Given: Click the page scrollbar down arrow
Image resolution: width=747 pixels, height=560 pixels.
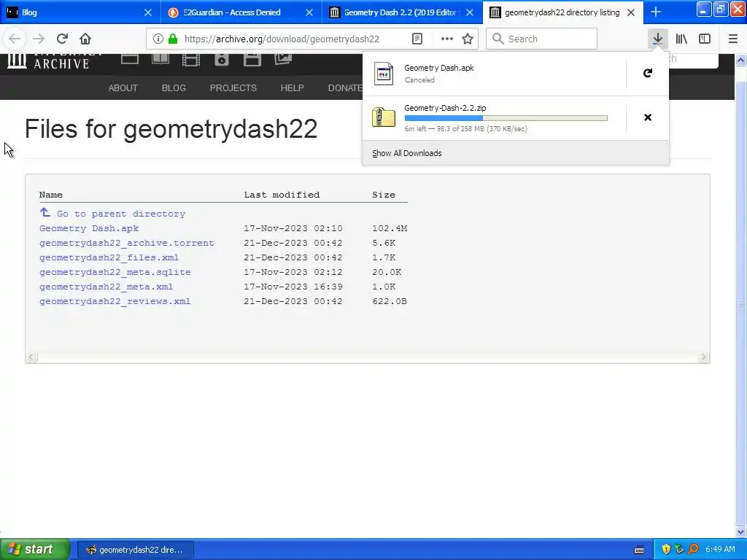Looking at the screenshot, I should [x=741, y=532].
